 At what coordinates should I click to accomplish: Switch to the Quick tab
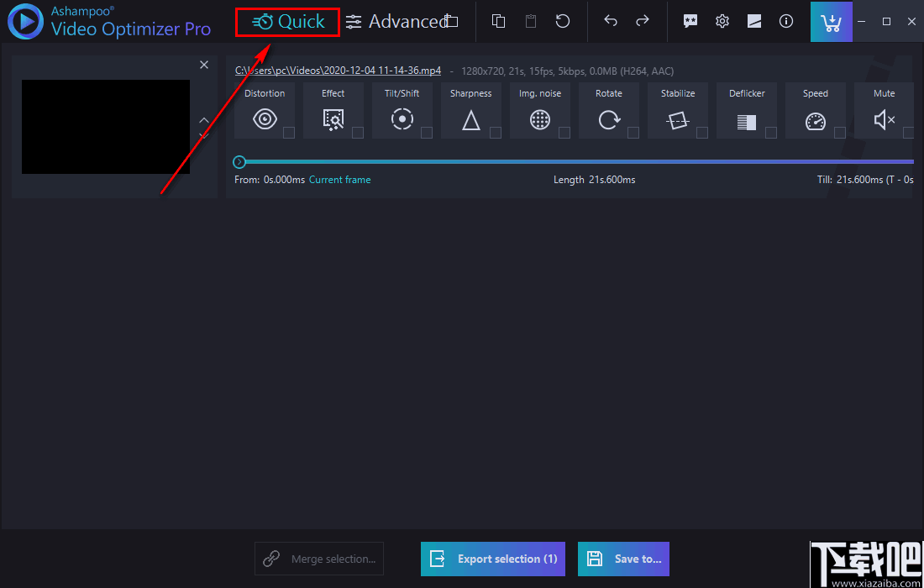click(x=287, y=21)
